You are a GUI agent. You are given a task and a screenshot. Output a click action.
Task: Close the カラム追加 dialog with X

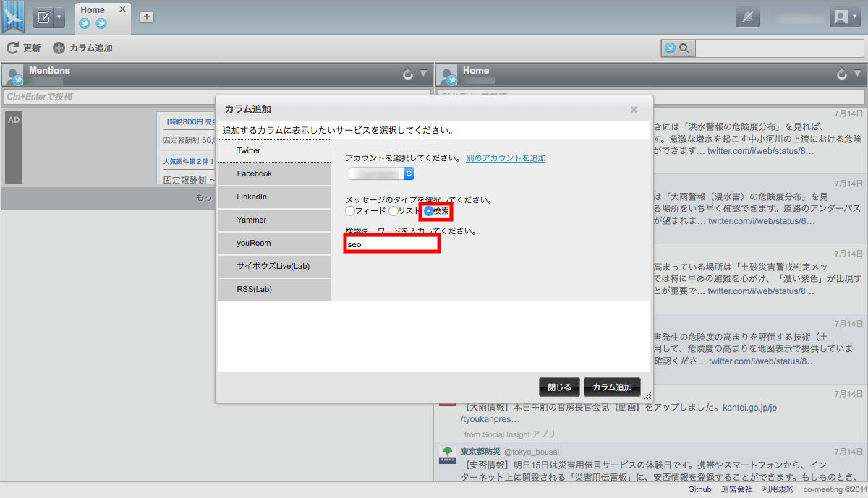[x=634, y=109]
